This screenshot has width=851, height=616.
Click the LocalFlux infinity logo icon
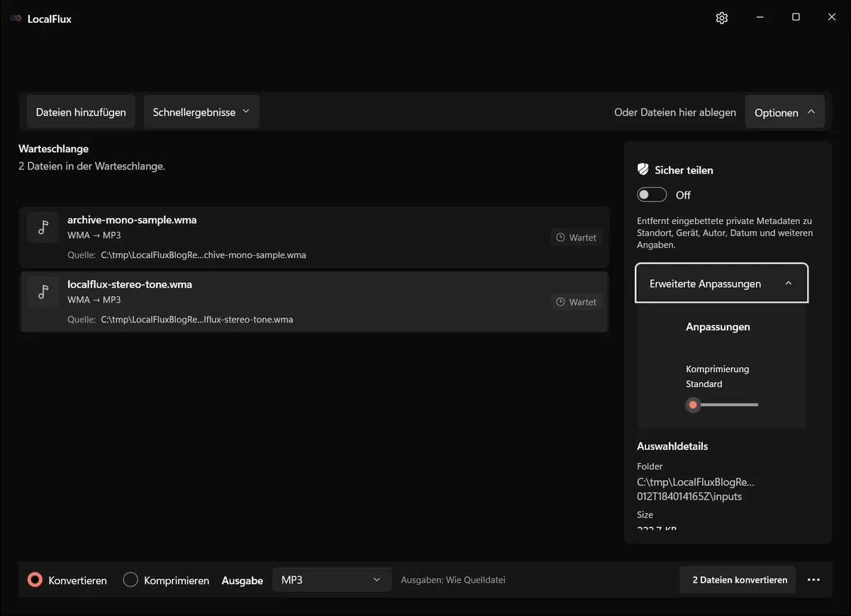pos(16,18)
